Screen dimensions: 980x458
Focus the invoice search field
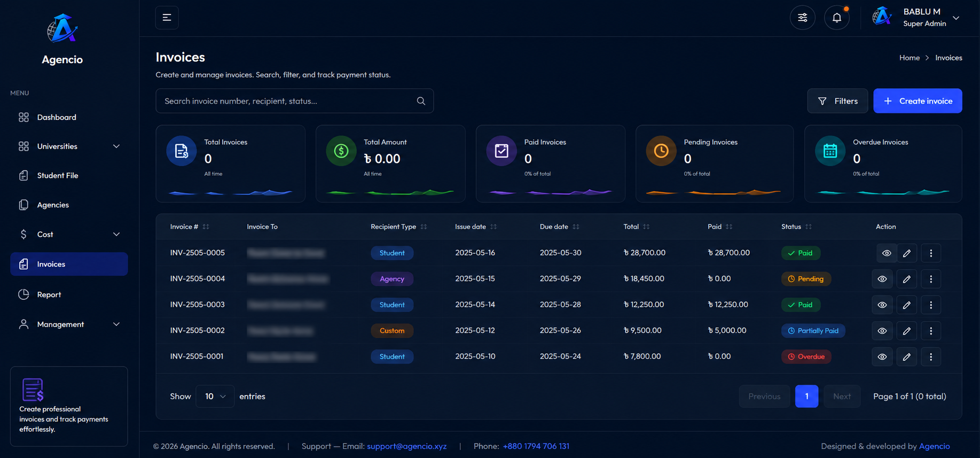pyautogui.click(x=294, y=101)
